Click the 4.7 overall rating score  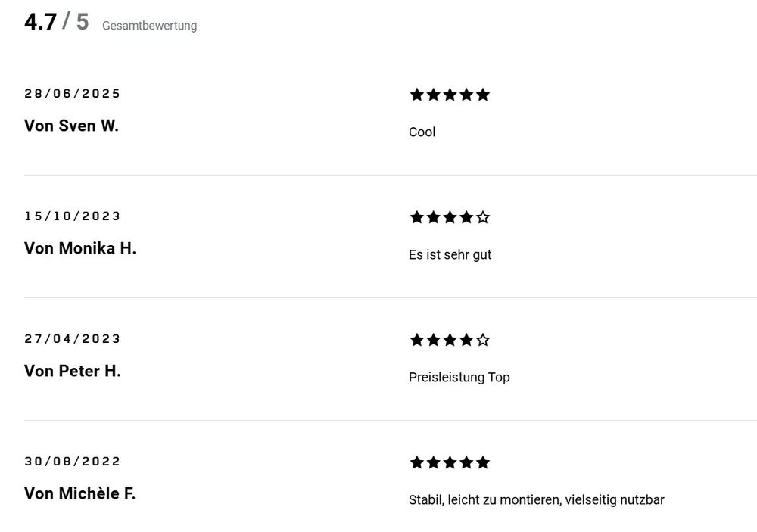[x=40, y=22]
